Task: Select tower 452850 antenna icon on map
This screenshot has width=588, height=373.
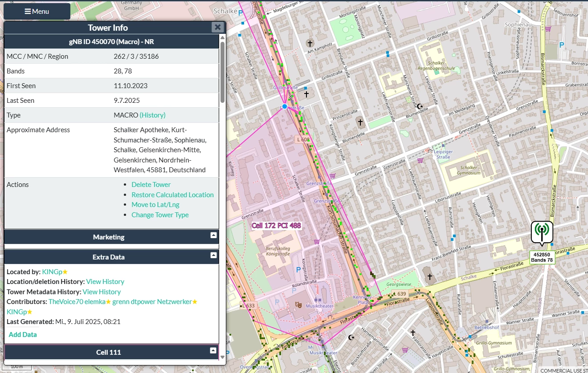Action: click(542, 232)
